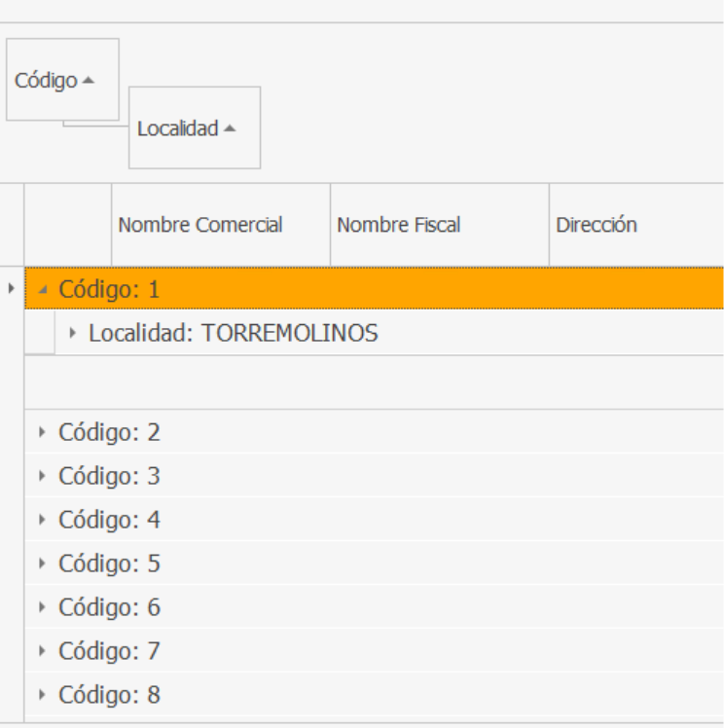Expand the Código: 4 group arrow
Image resolution: width=724 pixels, height=728 pixels.
(42, 520)
